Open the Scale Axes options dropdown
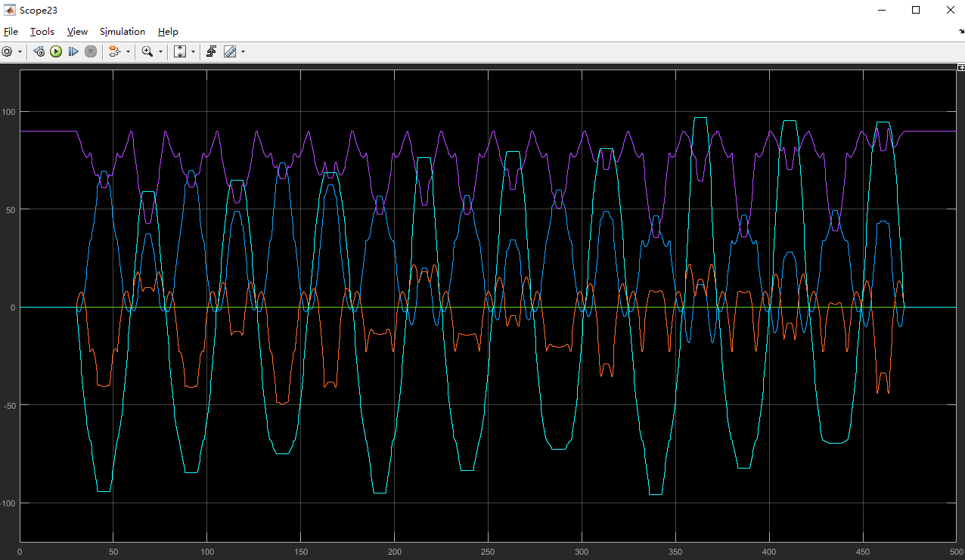 click(x=193, y=51)
